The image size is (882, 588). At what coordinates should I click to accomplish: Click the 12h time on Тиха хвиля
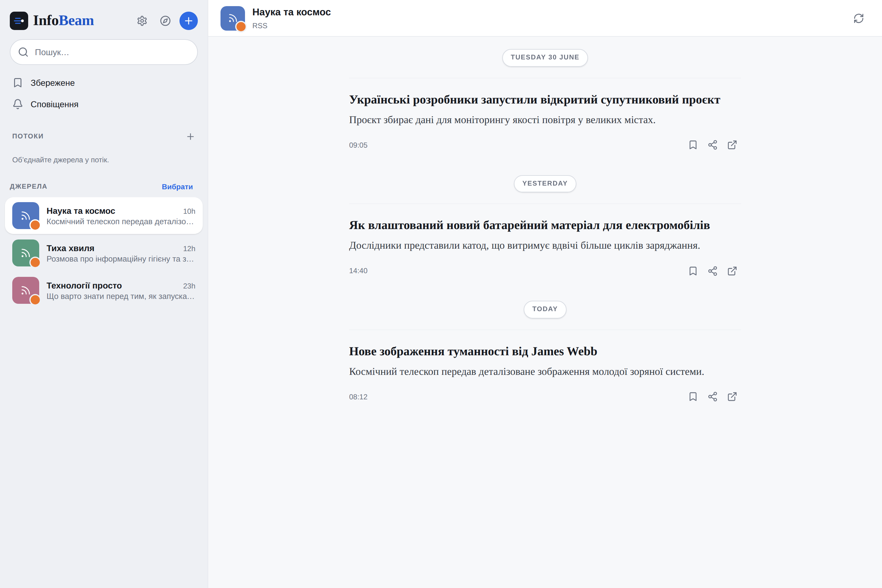189,249
